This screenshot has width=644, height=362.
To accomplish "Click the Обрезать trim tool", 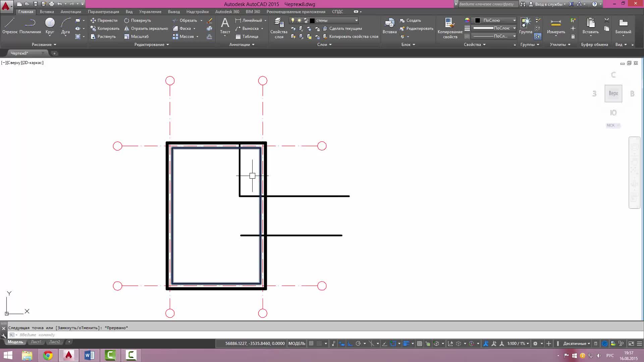I will tap(185, 20).
